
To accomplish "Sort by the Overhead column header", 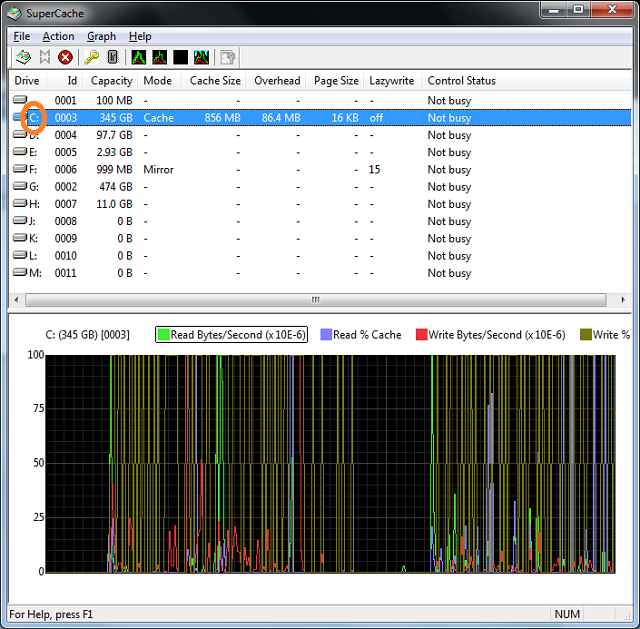I will coord(276,80).
